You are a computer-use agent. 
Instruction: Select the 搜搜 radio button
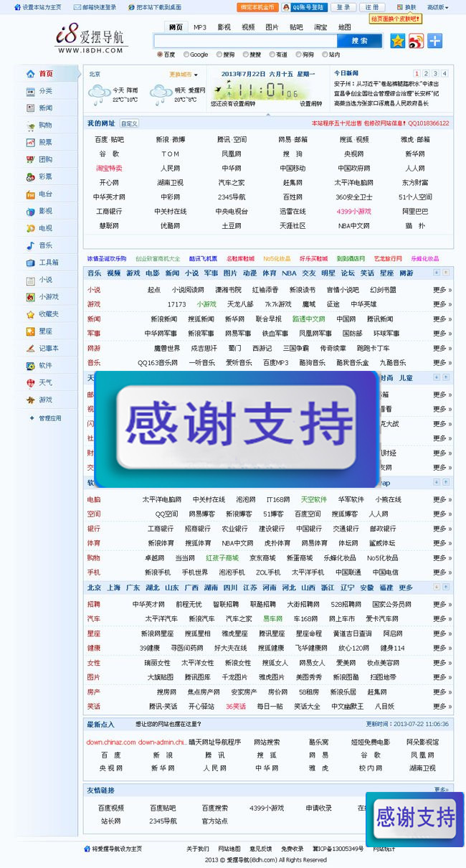245,55
